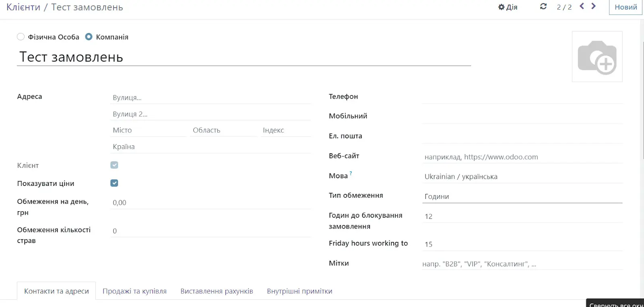The image size is (644, 307).
Task: Click the Мітки label
Action: pos(339,263)
